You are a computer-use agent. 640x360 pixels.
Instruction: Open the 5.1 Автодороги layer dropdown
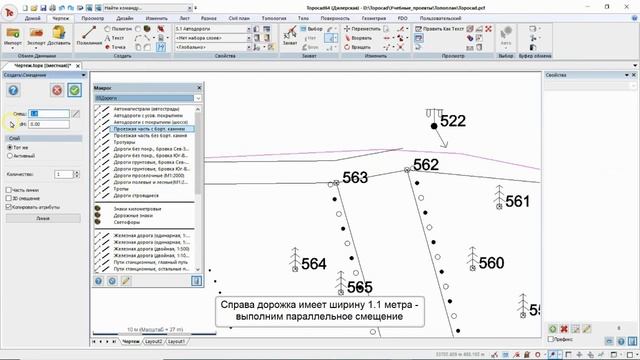[x=248, y=29]
